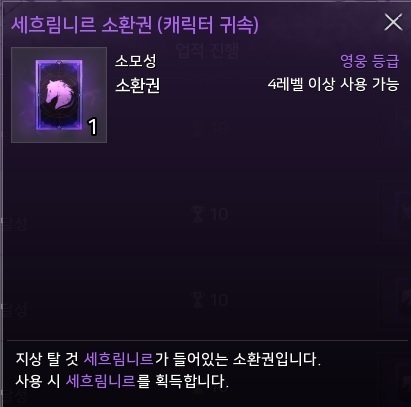Open 세흐림니르 link in 지상 탈 것 sentence
Screen dimensions: 411x407
click(x=118, y=359)
